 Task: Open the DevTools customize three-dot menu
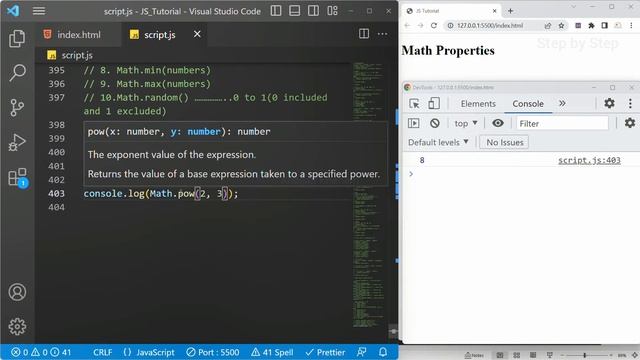[x=630, y=103]
